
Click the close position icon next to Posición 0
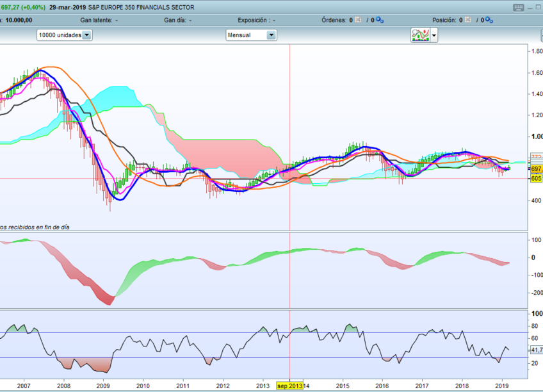[468, 20]
